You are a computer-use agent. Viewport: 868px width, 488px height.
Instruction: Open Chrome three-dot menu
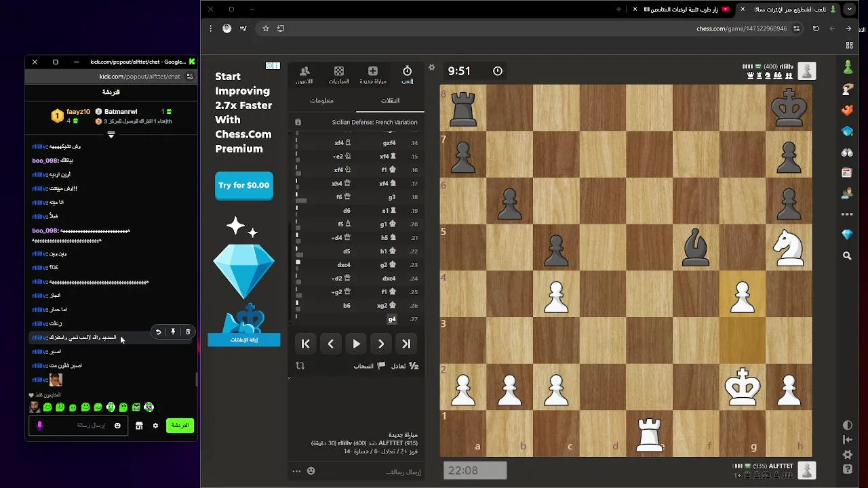coord(211,28)
